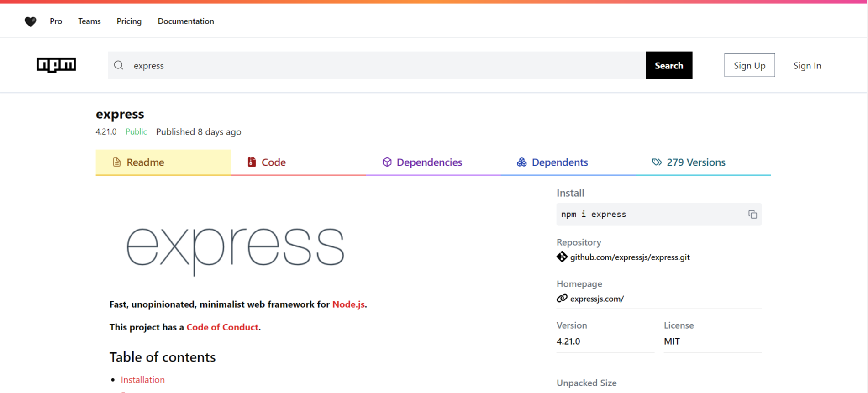Click the search magnifier icon
Image resolution: width=868 pixels, height=393 pixels.
[x=119, y=65]
